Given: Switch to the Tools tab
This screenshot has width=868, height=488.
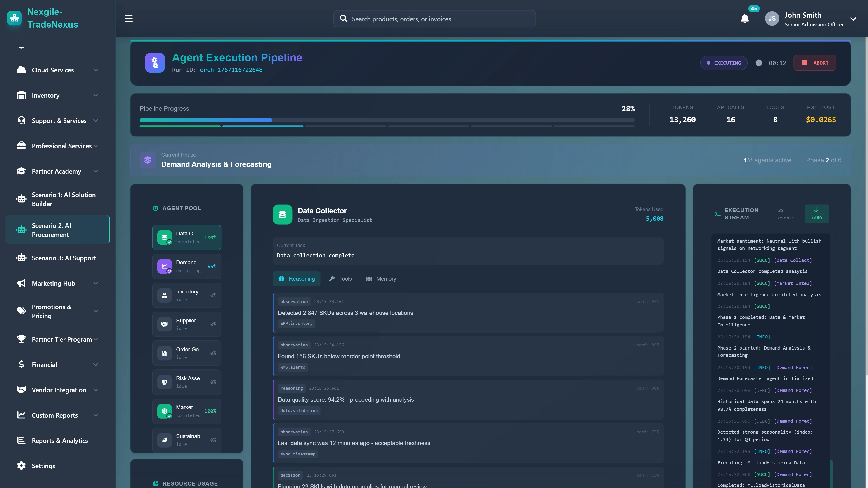Looking at the screenshot, I should (x=340, y=279).
